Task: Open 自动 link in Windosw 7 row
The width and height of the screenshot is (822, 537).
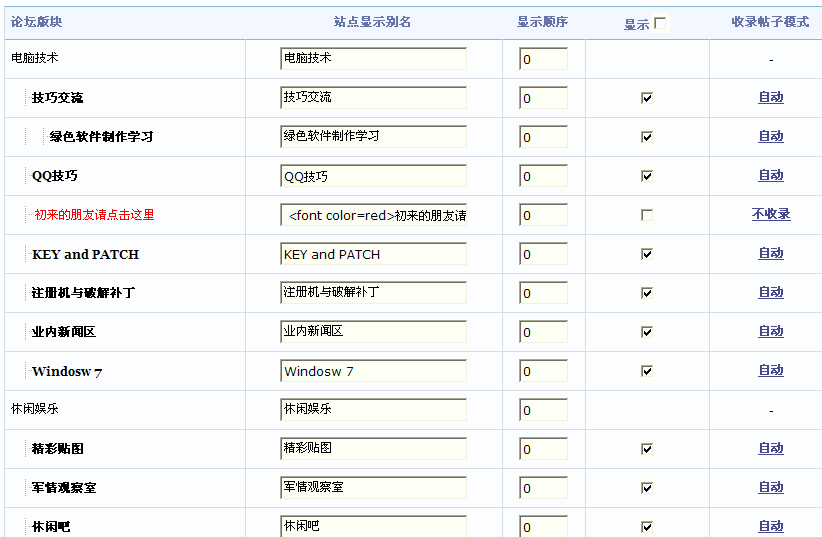Action: point(771,370)
